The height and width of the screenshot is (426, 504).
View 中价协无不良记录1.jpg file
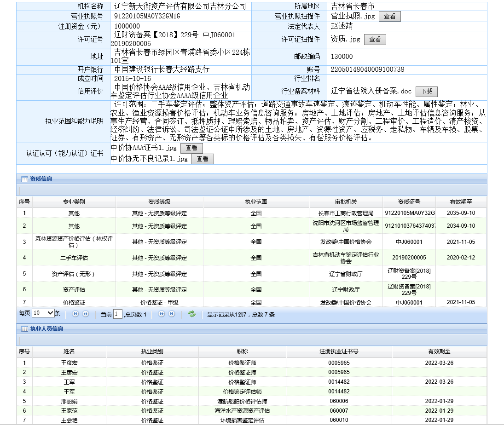click(203, 159)
